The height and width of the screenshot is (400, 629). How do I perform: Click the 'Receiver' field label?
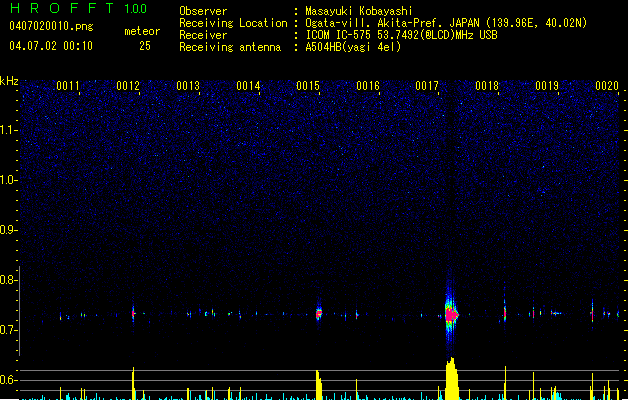(x=203, y=35)
